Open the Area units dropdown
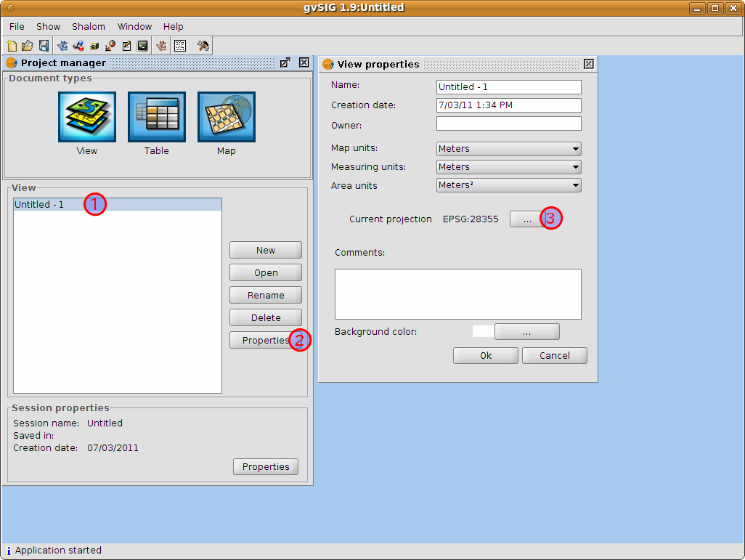The height and width of the screenshot is (560, 745). coord(508,185)
